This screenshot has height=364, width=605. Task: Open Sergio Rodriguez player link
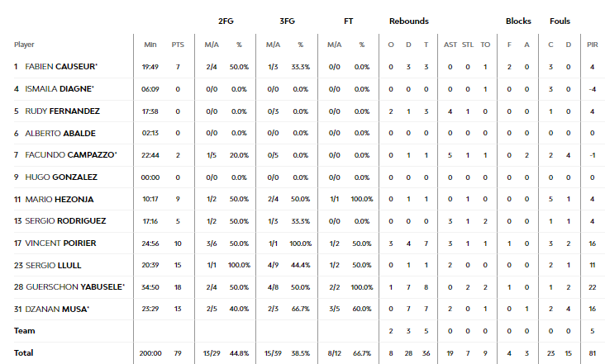[x=65, y=221]
